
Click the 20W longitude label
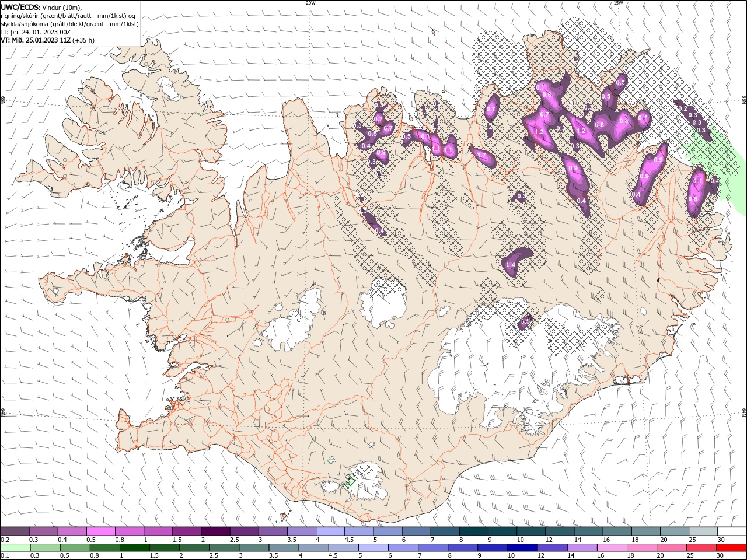click(311, 3)
